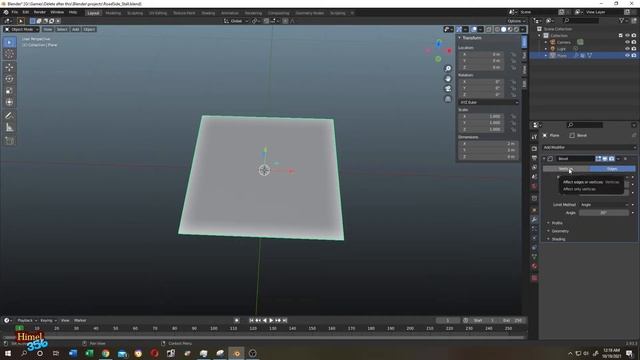Select Edges as the Bevel affect mode
This screenshot has width=640, height=360.
pyautogui.click(x=612, y=169)
